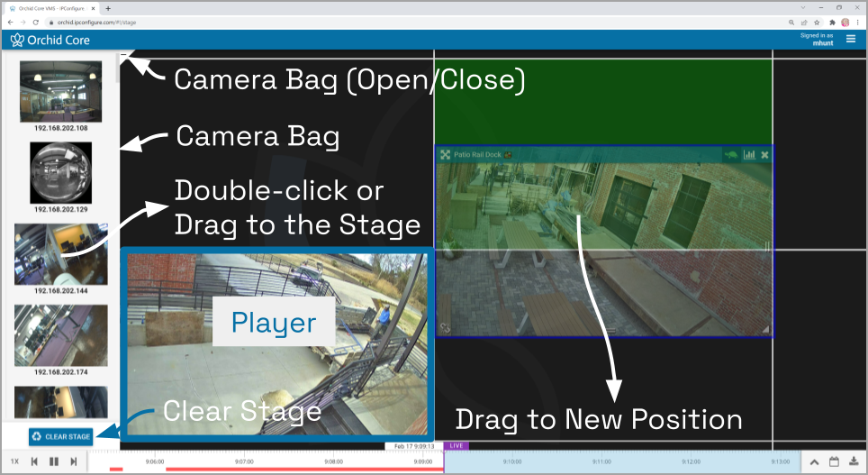Viewport: 868px width, 475px height.
Task: Toggle low-bandwidth turtle mode on player
Action: point(731,155)
